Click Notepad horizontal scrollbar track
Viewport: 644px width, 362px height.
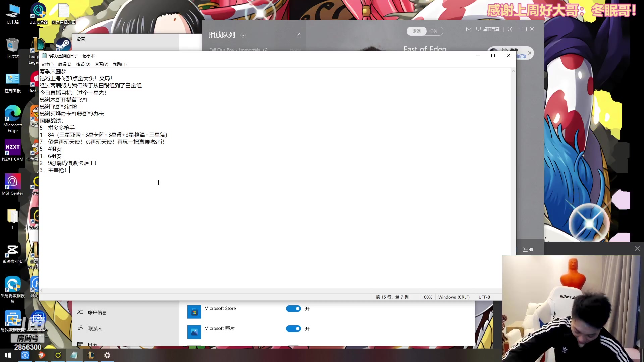(x=268, y=290)
